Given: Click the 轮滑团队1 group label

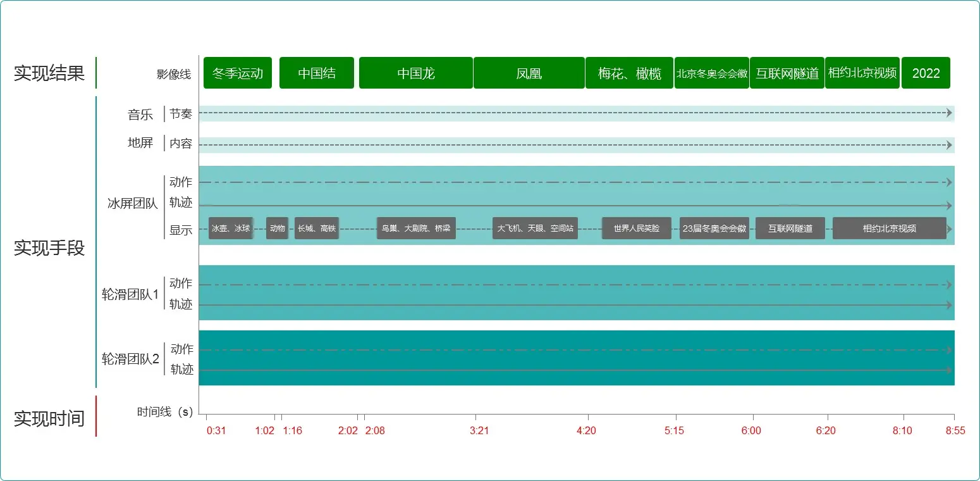Looking at the screenshot, I should 130,294.
